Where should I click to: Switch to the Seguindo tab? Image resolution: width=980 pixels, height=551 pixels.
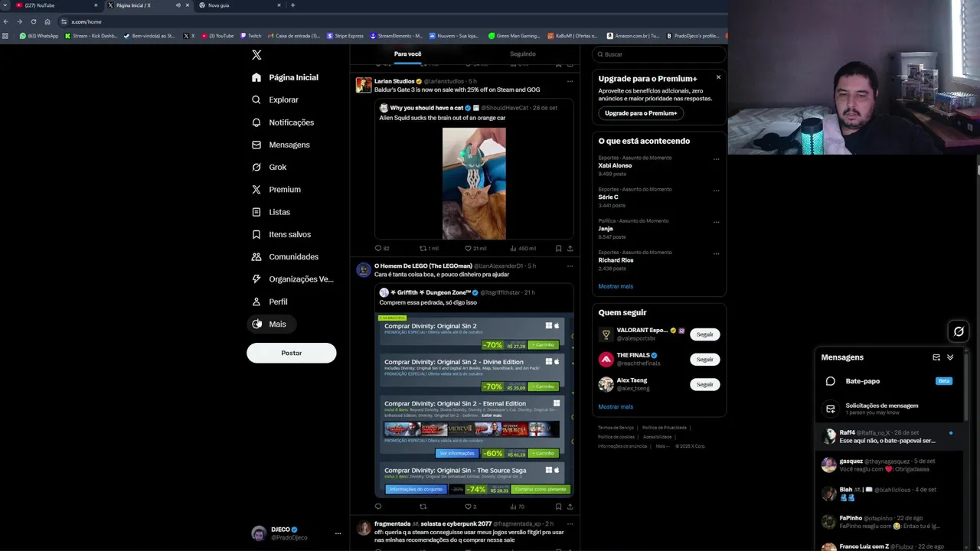point(522,54)
